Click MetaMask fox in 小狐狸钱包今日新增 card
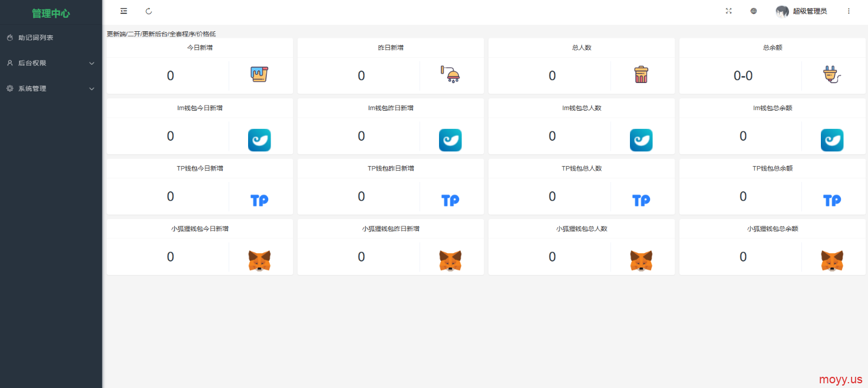The image size is (868, 388). (259, 260)
